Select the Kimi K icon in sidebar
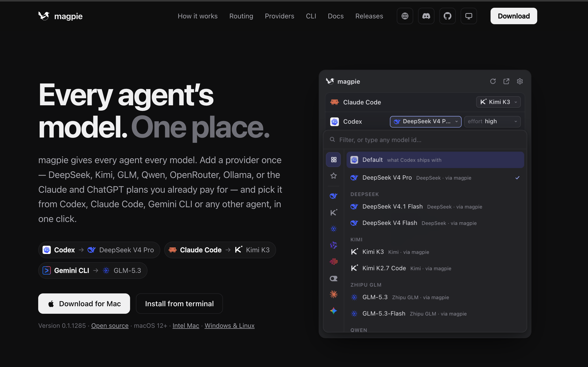This screenshot has height=367, width=588. (x=333, y=213)
